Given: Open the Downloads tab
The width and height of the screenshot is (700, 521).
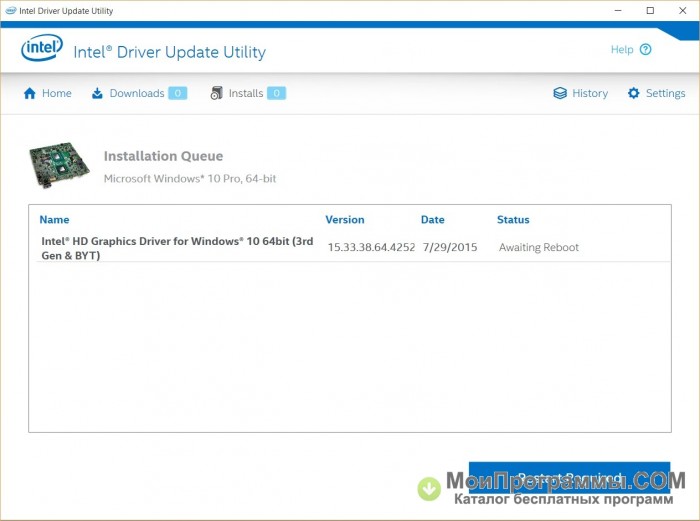Looking at the screenshot, I should coord(139,93).
